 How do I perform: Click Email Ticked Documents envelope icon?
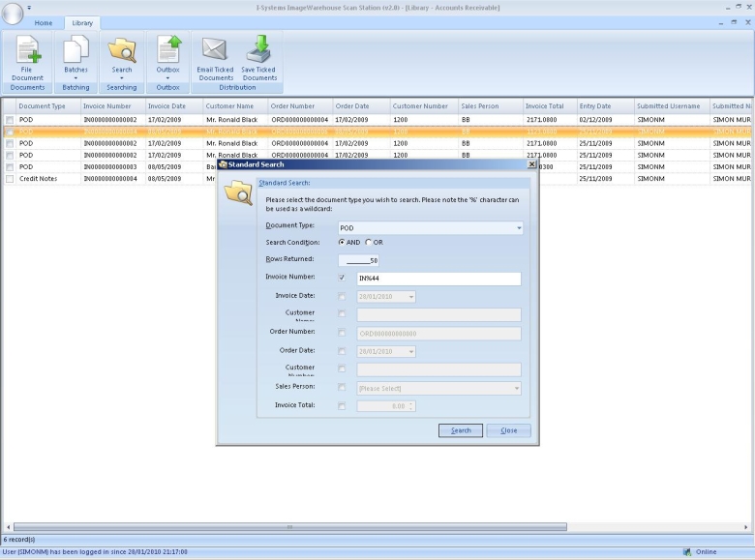[214, 49]
